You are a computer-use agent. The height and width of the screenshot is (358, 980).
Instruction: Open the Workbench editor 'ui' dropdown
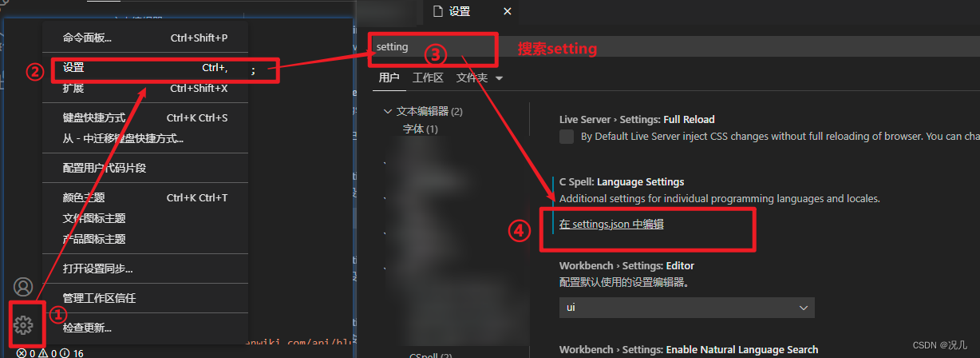tap(687, 307)
